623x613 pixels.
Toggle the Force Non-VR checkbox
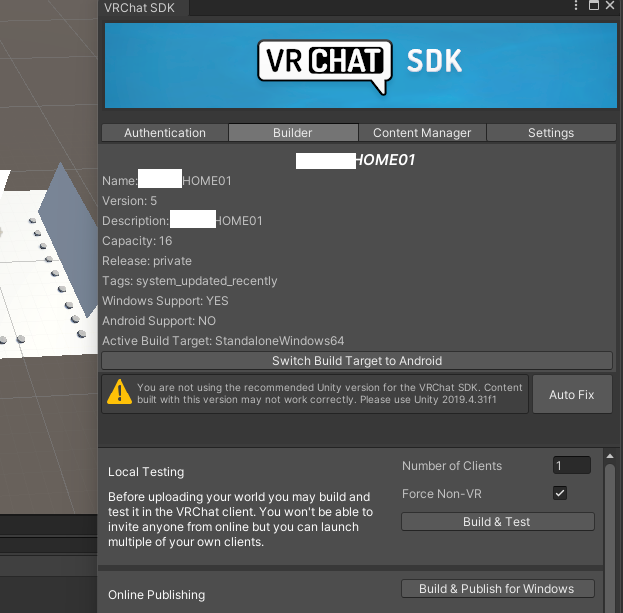[x=560, y=493]
